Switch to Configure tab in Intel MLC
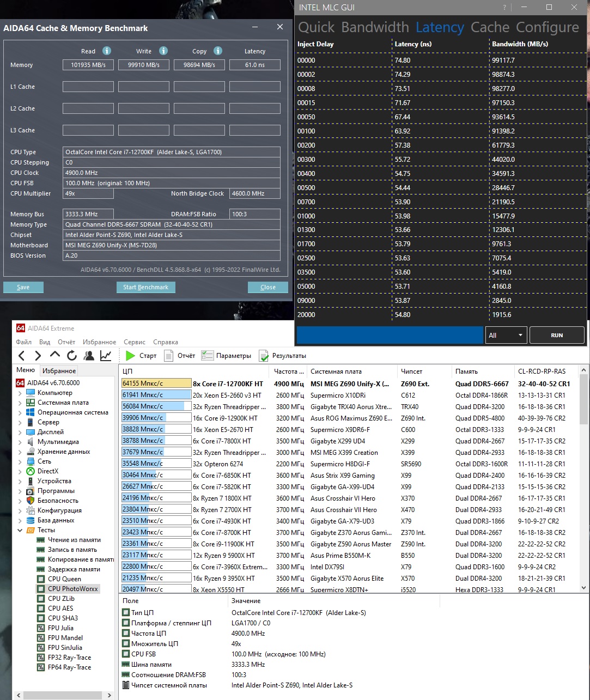The height and width of the screenshot is (700, 590). tap(548, 27)
